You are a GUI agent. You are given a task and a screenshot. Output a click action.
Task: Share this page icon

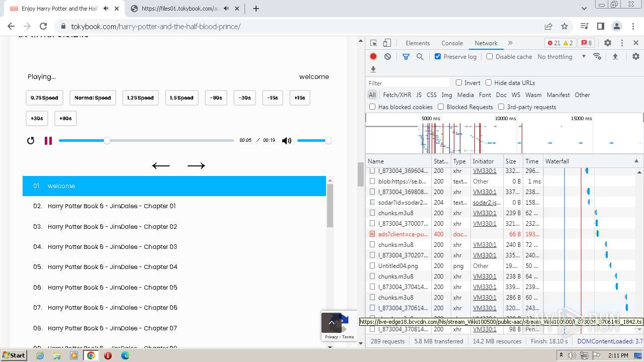tap(548, 26)
